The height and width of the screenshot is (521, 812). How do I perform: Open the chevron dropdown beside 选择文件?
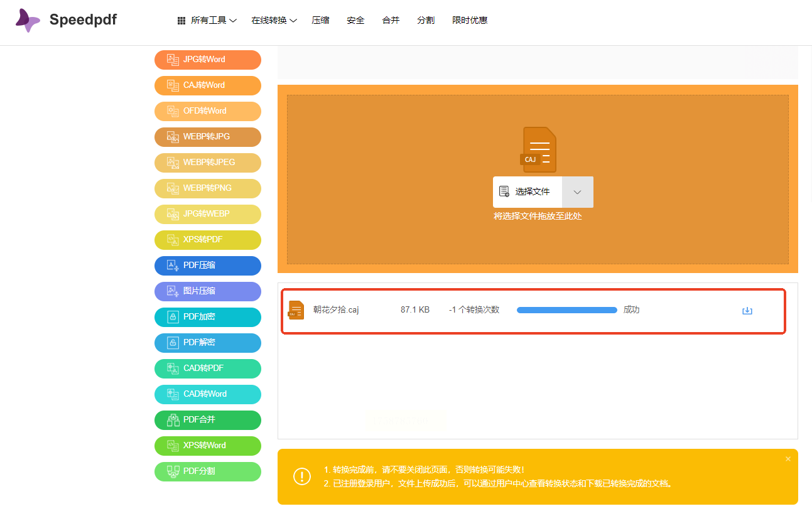point(577,192)
